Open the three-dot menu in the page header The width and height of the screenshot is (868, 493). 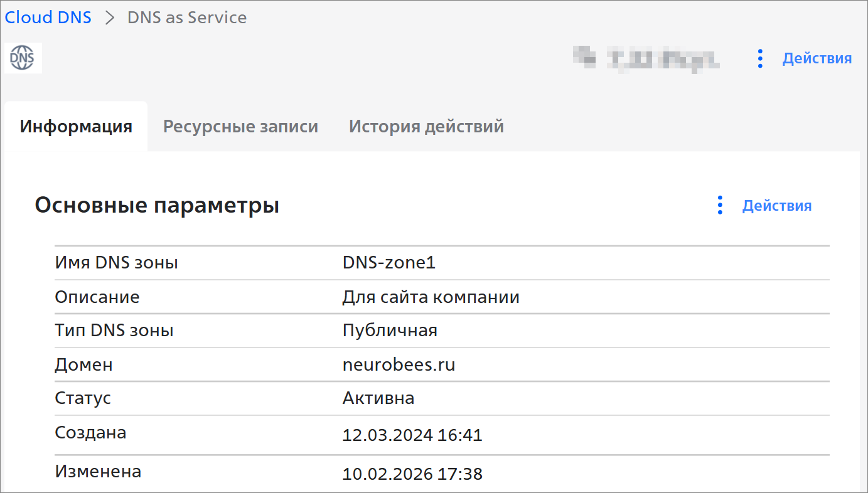(x=760, y=58)
